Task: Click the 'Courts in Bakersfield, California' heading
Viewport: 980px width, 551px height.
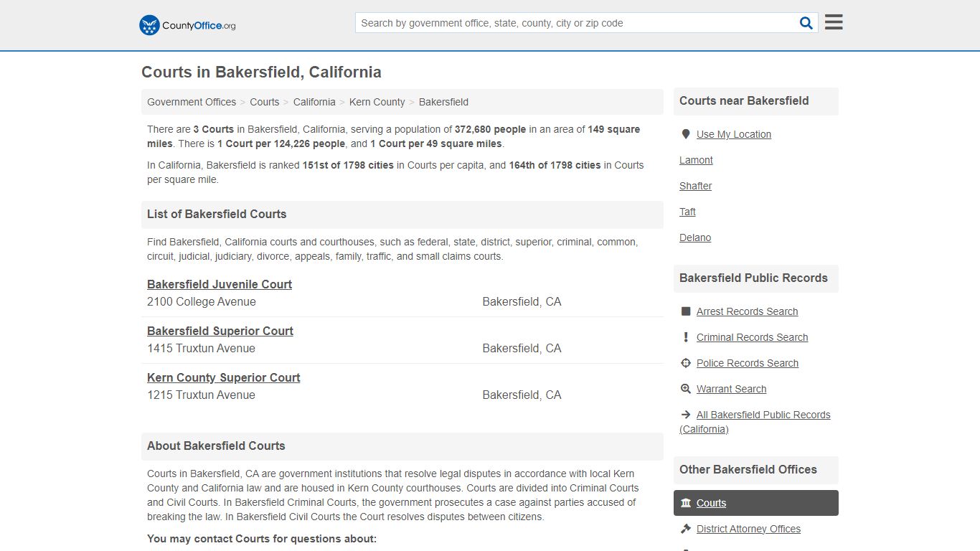Action: 261,72
